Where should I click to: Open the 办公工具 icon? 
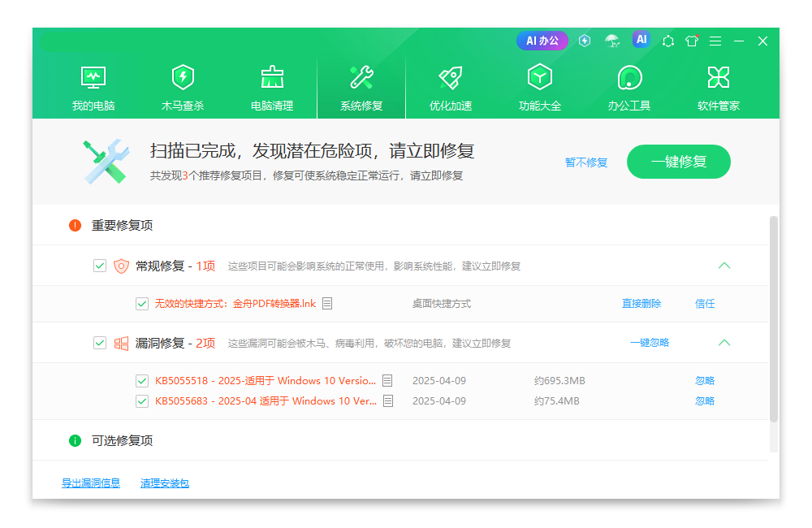click(x=629, y=78)
